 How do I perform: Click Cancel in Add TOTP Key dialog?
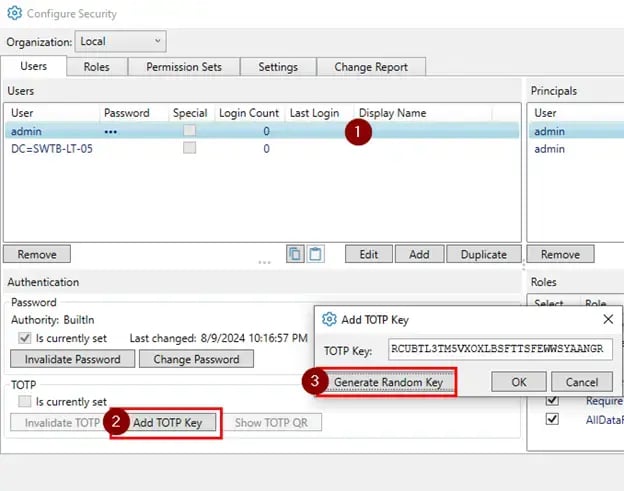pos(582,382)
